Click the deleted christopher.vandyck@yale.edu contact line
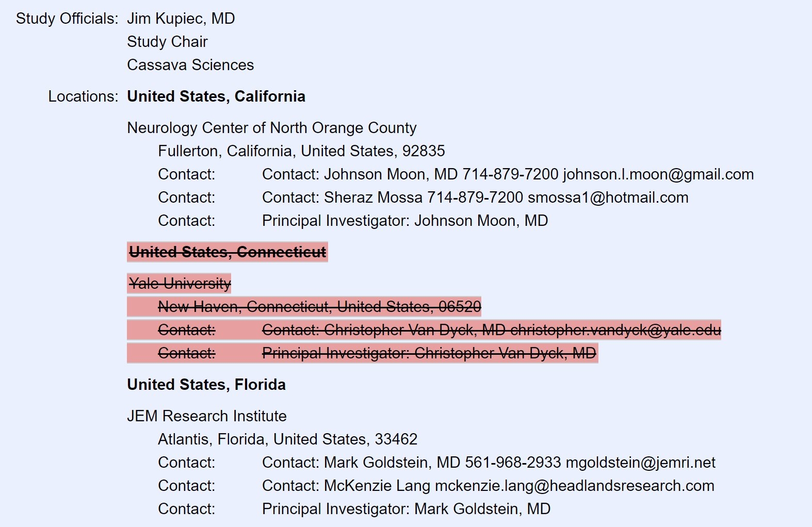Viewport: 812px width, 527px height. coord(491,330)
